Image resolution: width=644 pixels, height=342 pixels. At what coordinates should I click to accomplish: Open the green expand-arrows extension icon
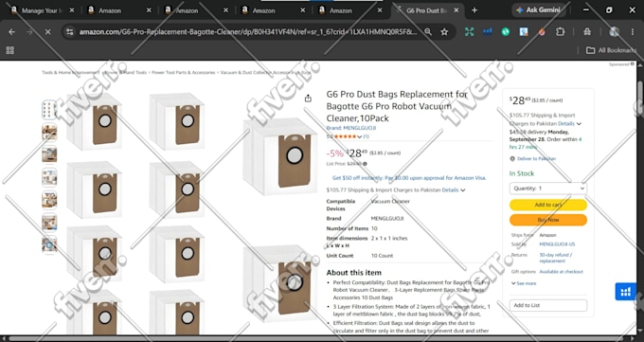[x=469, y=31]
